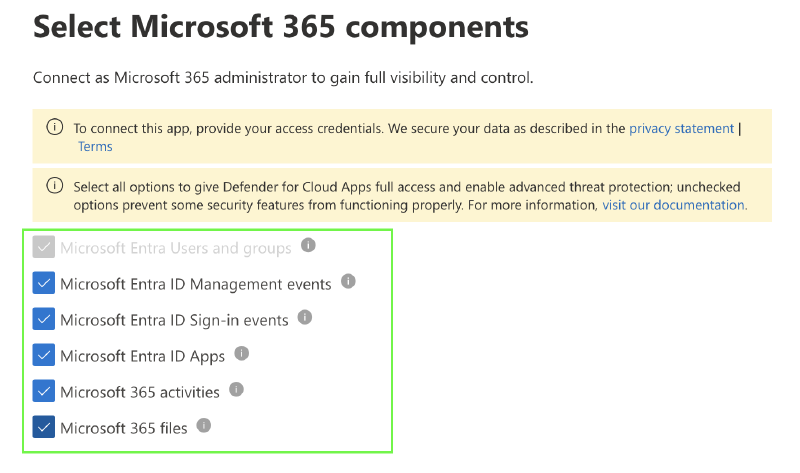Uncheck Microsoft Entra ID Management events
800x473 pixels.
tap(44, 283)
